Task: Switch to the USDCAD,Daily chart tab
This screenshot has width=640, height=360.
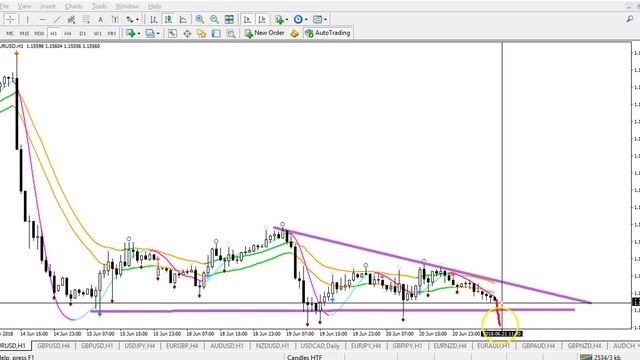Action: click(320, 346)
